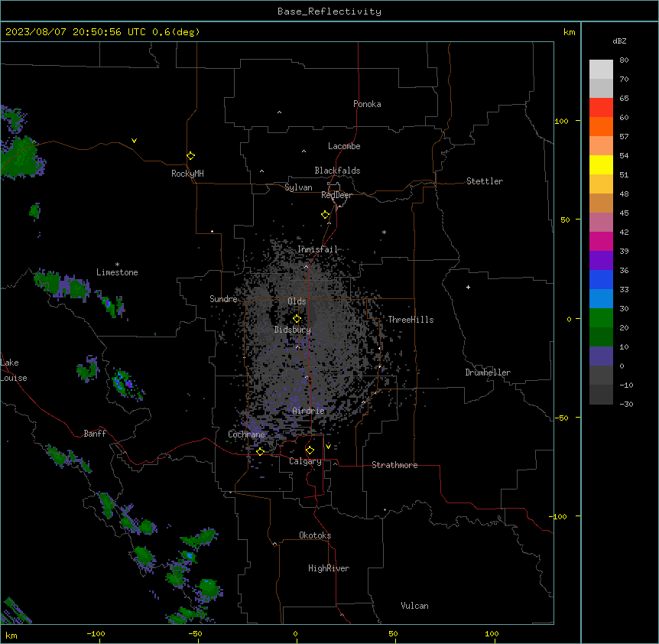
Task: Click the Drumheller label
Action: pos(488,372)
